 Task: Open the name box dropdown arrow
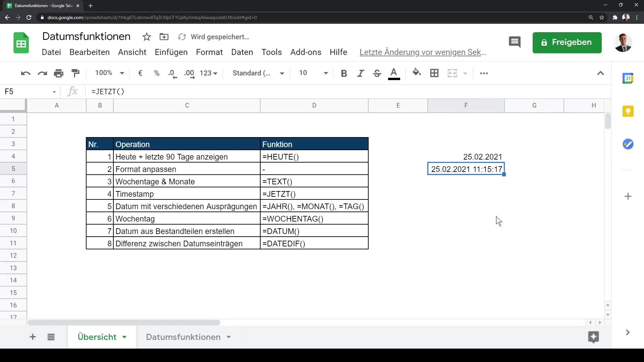pyautogui.click(x=54, y=92)
